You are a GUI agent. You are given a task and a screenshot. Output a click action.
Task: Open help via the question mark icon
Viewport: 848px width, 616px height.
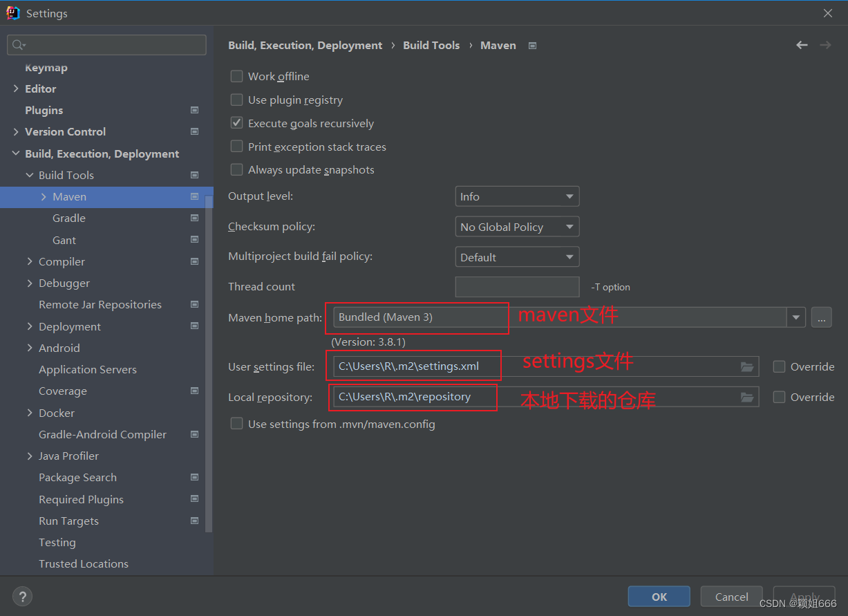[22, 596]
